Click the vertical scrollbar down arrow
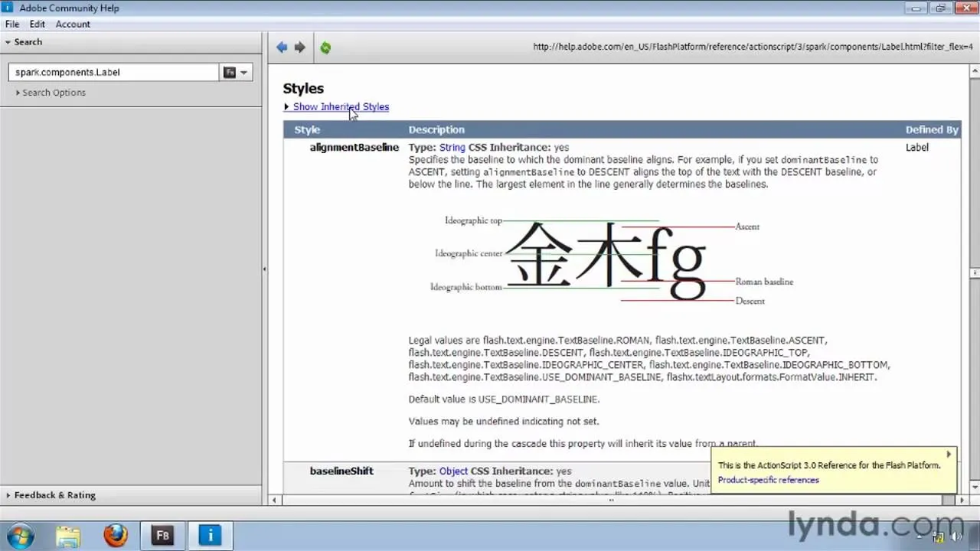Screen dimensions: 980x551 pos(974,487)
